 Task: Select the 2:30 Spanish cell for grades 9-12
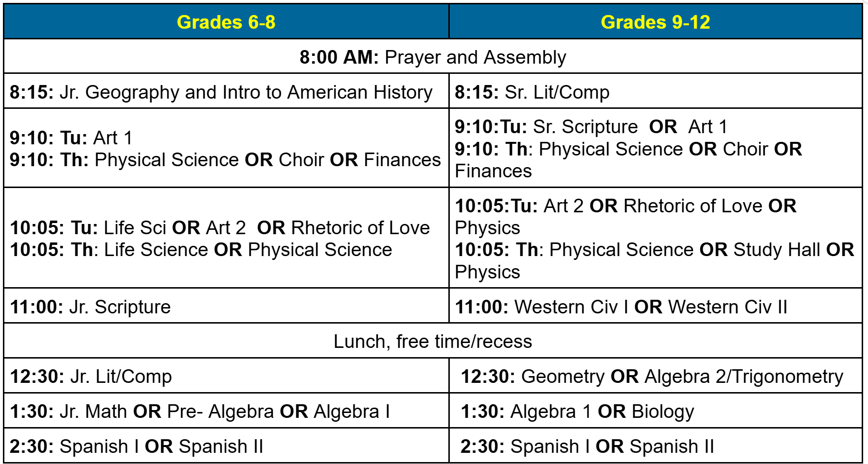(655, 446)
